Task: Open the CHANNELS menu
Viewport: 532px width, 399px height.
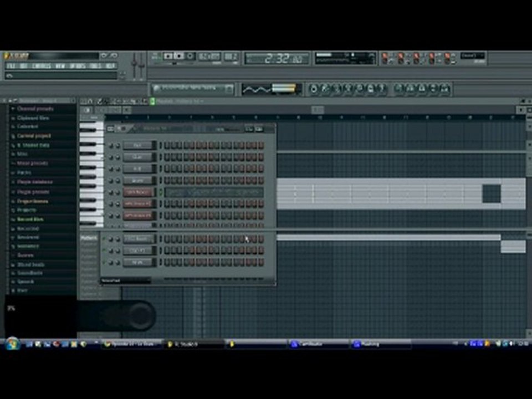Action: [x=42, y=66]
